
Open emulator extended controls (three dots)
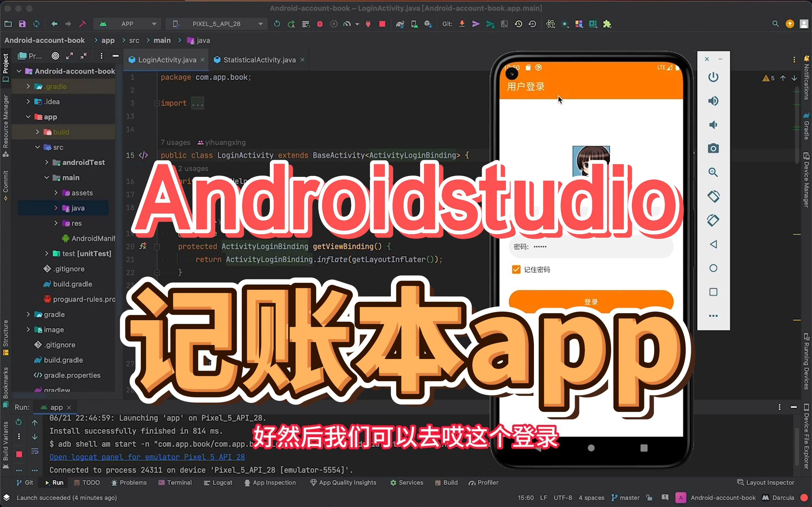coord(713,316)
